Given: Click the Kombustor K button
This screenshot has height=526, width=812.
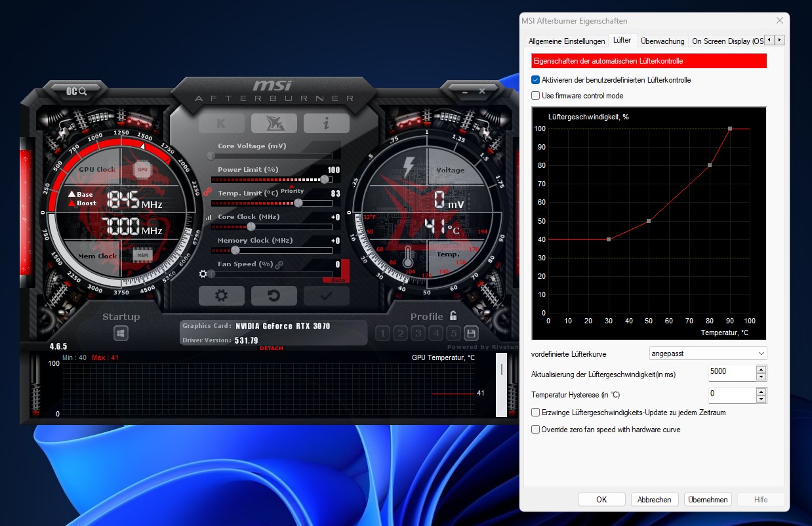Looking at the screenshot, I should [221, 123].
